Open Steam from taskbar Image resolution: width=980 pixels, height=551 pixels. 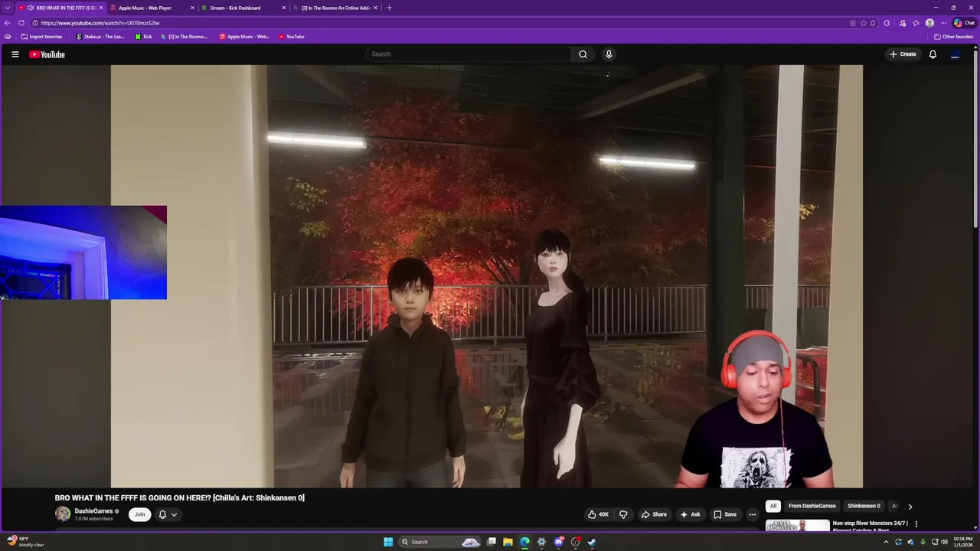click(592, 542)
